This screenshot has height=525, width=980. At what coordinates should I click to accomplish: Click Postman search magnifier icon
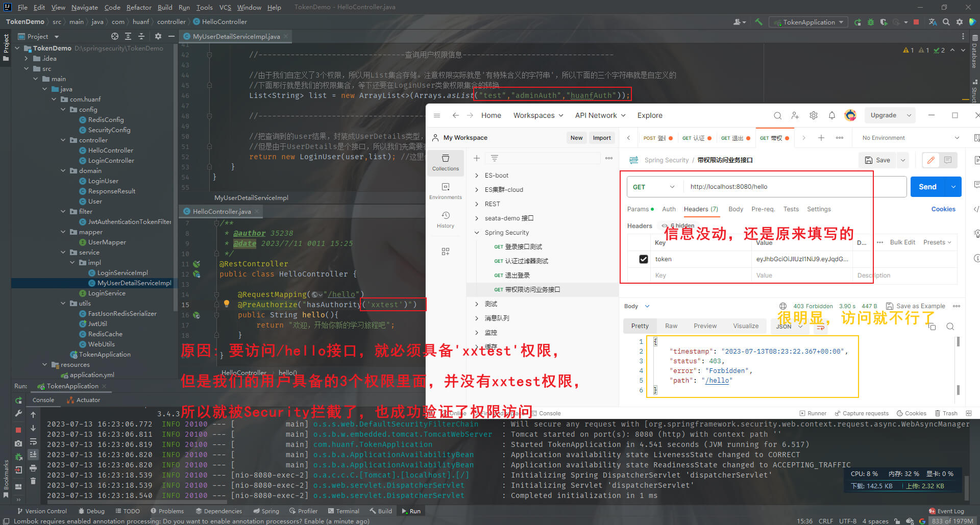click(x=777, y=115)
